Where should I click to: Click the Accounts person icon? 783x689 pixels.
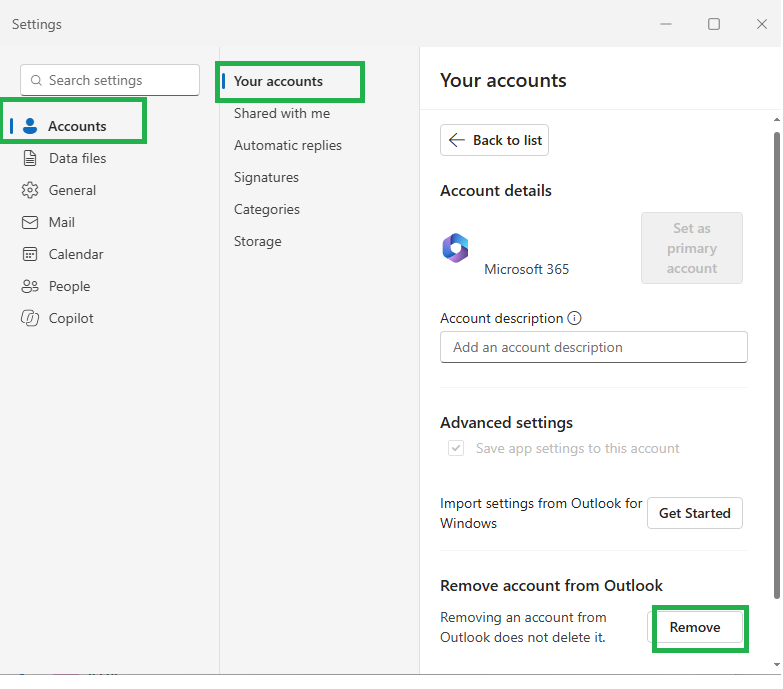point(30,126)
